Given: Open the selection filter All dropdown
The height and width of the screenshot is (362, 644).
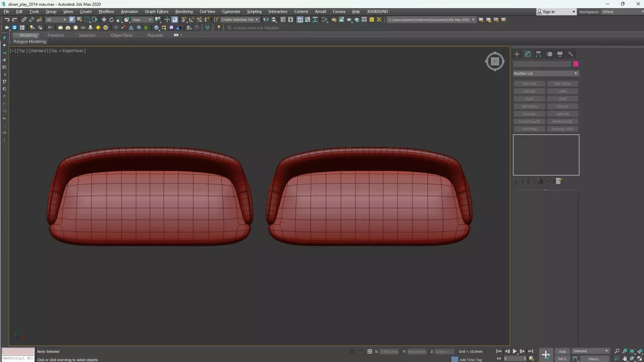Looking at the screenshot, I should 56,20.
